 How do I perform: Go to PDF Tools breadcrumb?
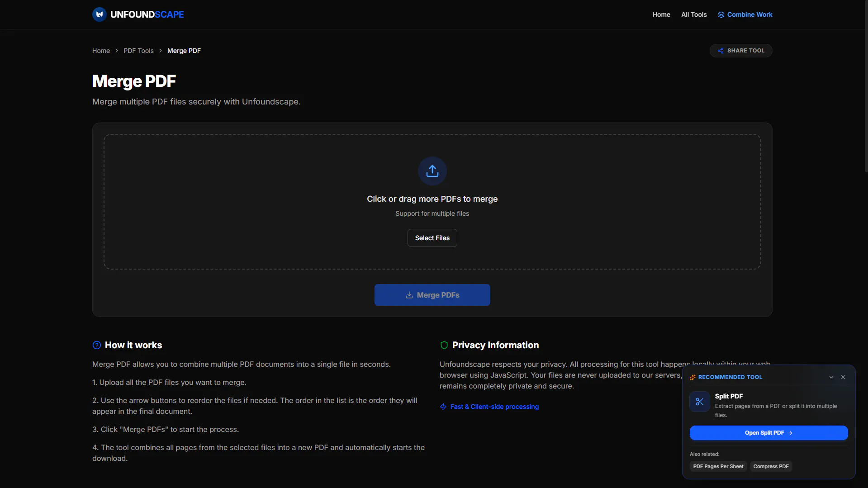(138, 51)
